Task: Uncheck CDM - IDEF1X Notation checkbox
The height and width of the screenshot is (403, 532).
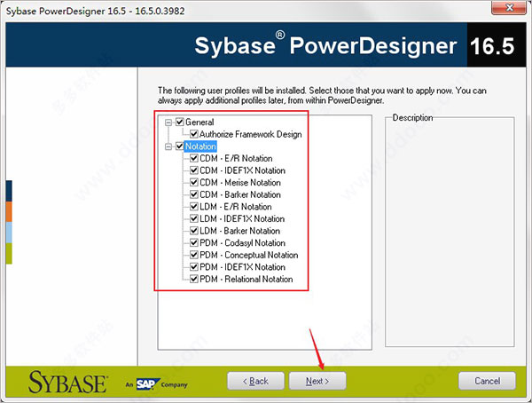Action: click(x=193, y=170)
